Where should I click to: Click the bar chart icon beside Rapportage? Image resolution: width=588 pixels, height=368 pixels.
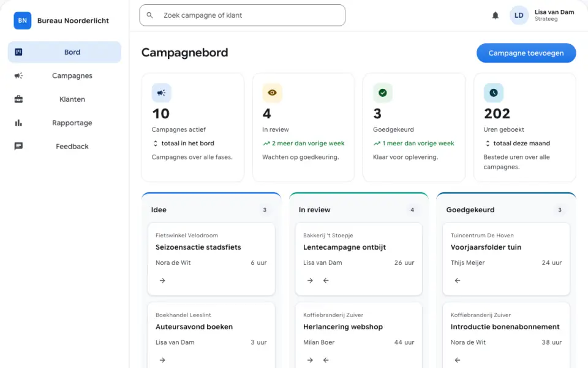point(18,123)
